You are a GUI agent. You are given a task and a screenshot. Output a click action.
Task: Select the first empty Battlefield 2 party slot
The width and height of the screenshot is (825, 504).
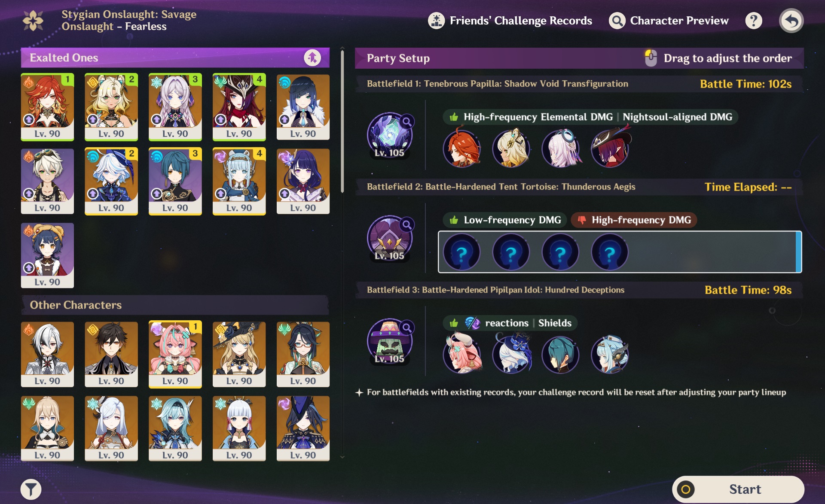coord(461,252)
